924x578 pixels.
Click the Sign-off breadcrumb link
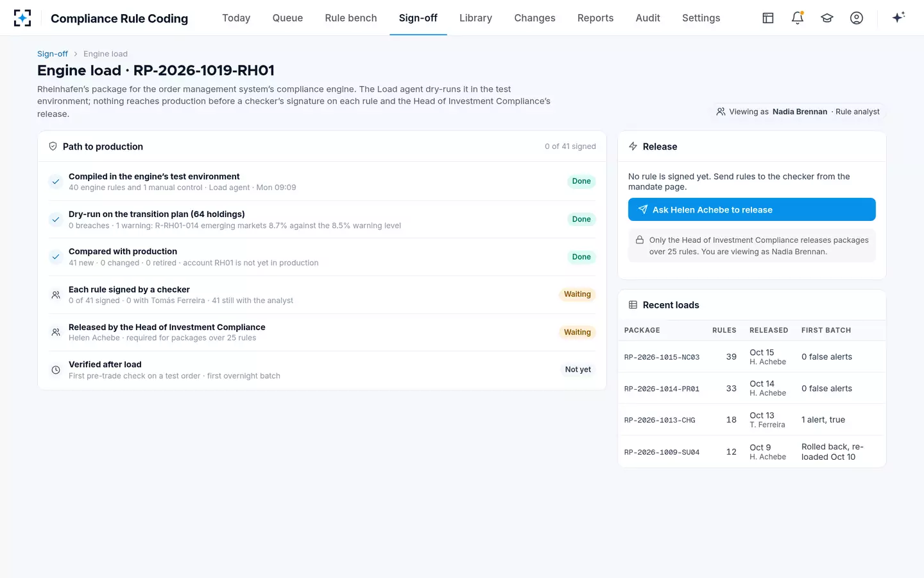[x=53, y=54]
